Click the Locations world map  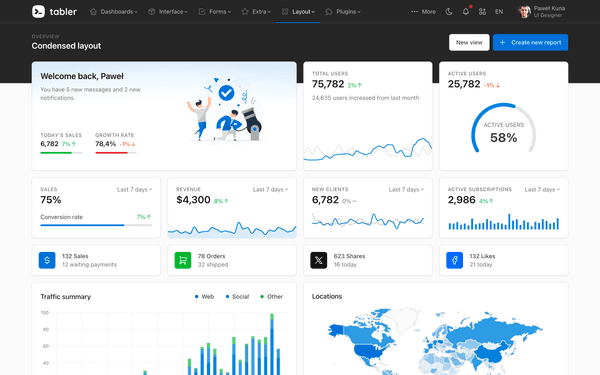coord(435,341)
